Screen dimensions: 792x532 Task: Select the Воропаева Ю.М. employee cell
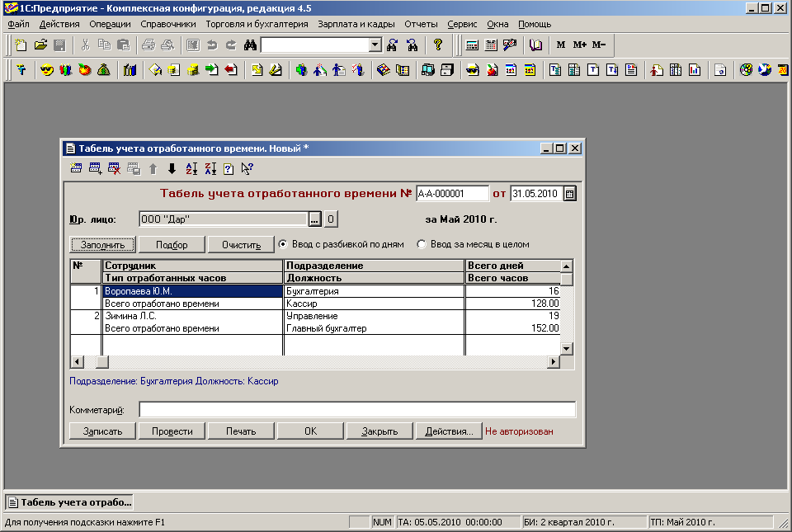[x=192, y=291]
